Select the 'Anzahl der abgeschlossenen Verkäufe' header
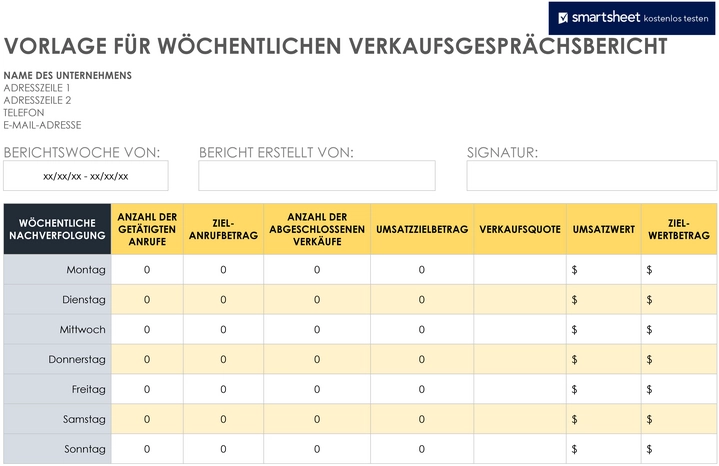 317,229
